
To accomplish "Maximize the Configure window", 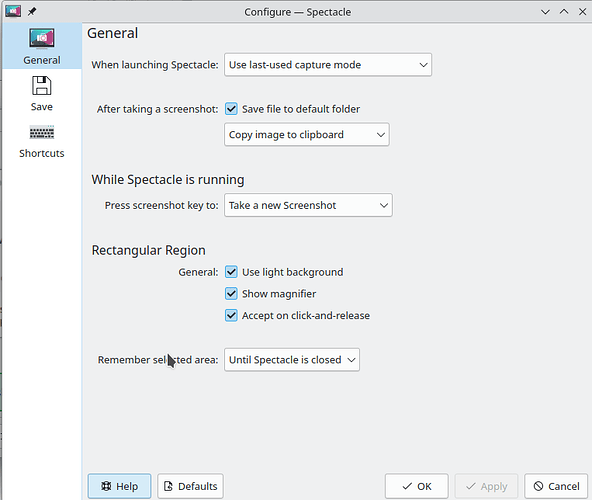I will tap(564, 12).
